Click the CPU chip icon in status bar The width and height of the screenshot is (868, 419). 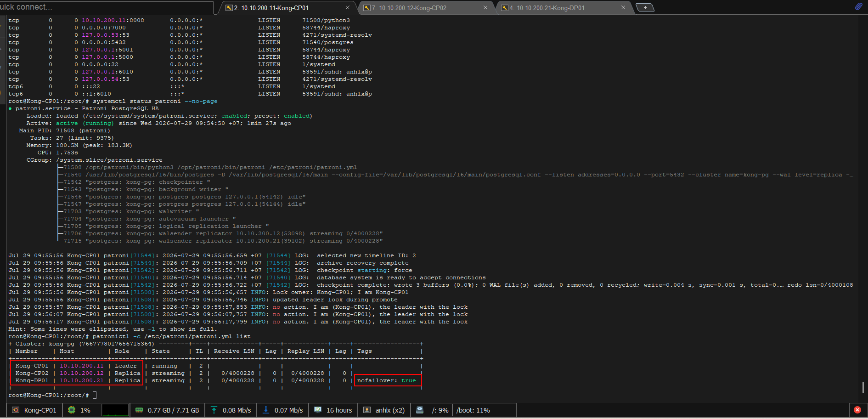coord(72,410)
